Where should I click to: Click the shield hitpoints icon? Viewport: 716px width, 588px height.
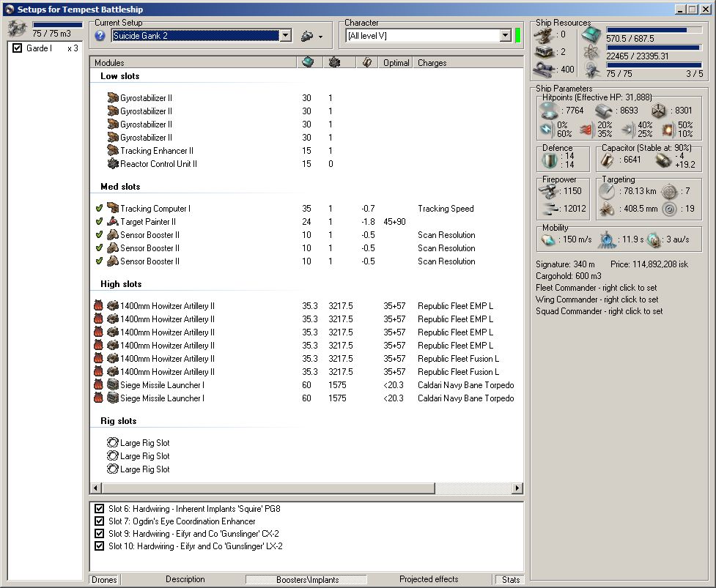[x=548, y=111]
